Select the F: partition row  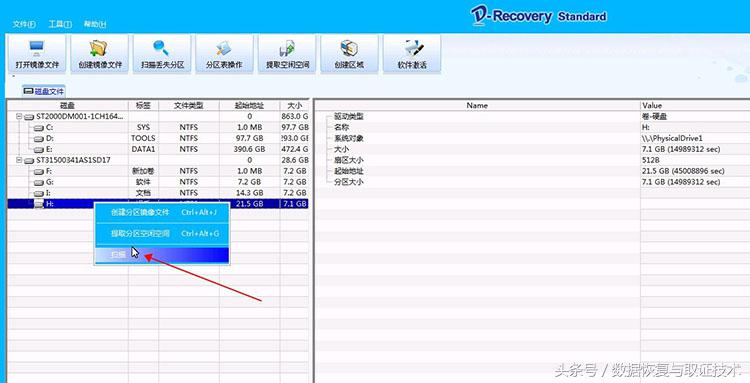point(158,171)
